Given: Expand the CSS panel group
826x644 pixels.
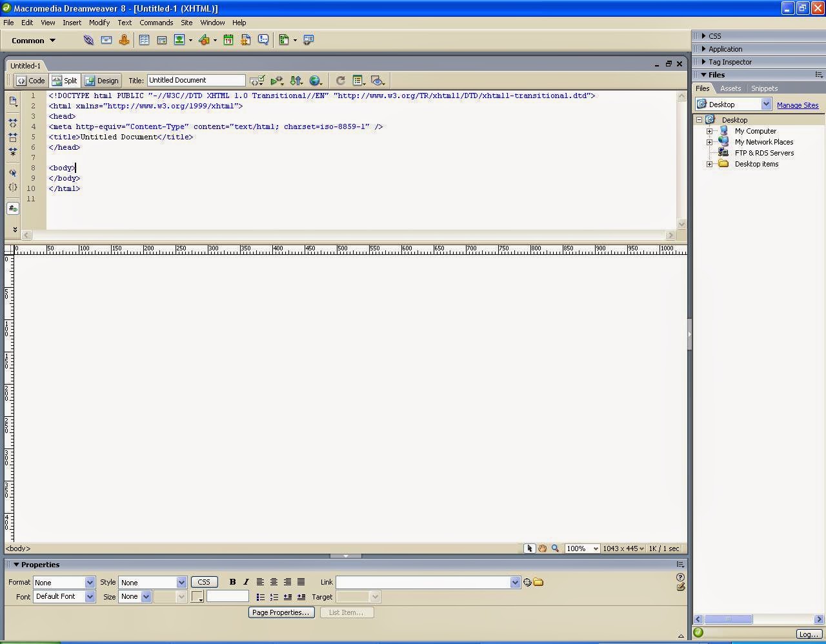Looking at the screenshot, I should (704, 36).
